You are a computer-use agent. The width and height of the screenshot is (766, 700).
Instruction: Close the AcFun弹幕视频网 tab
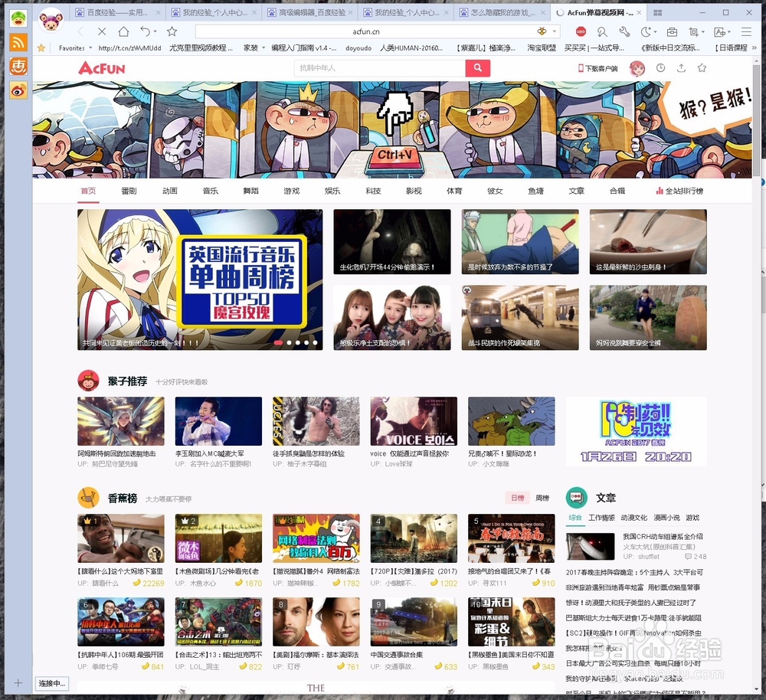point(639,13)
